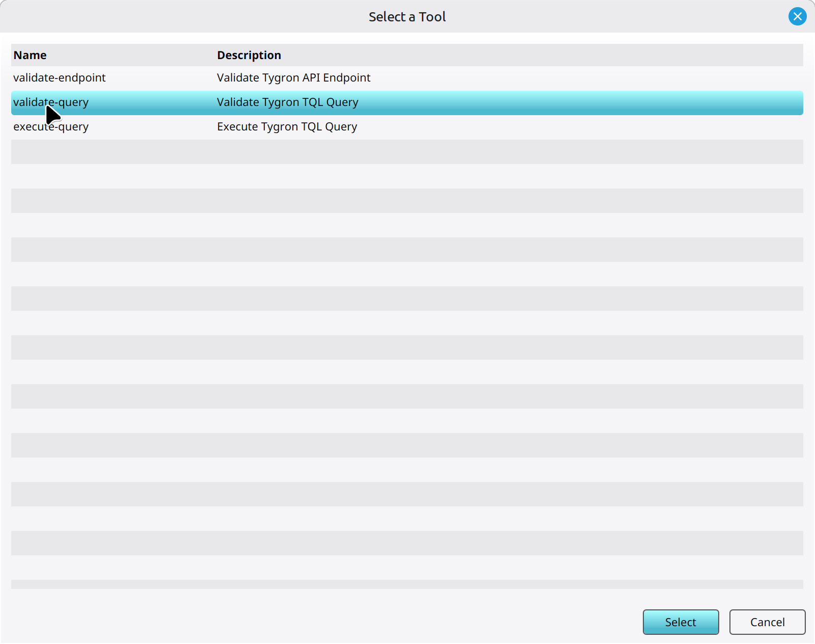Sort by the Description column header

[x=249, y=55]
